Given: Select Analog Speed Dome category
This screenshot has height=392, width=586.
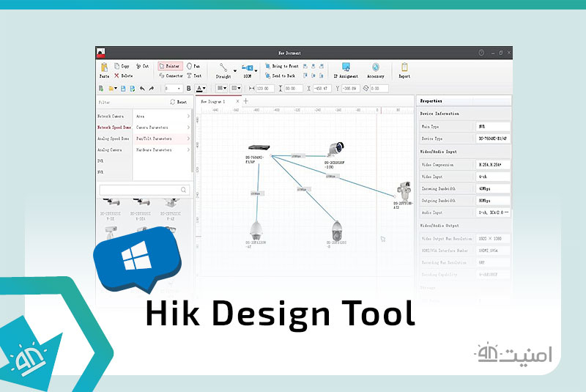Looking at the screenshot, I should click(114, 138).
